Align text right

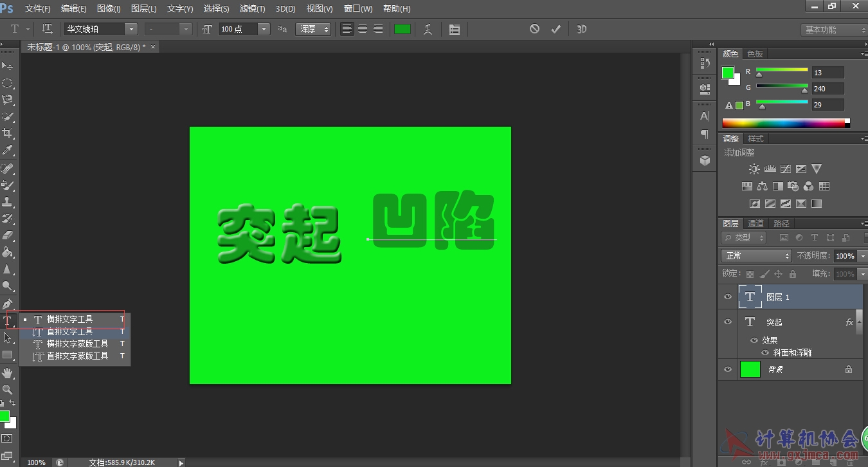click(x=378, y=29)
